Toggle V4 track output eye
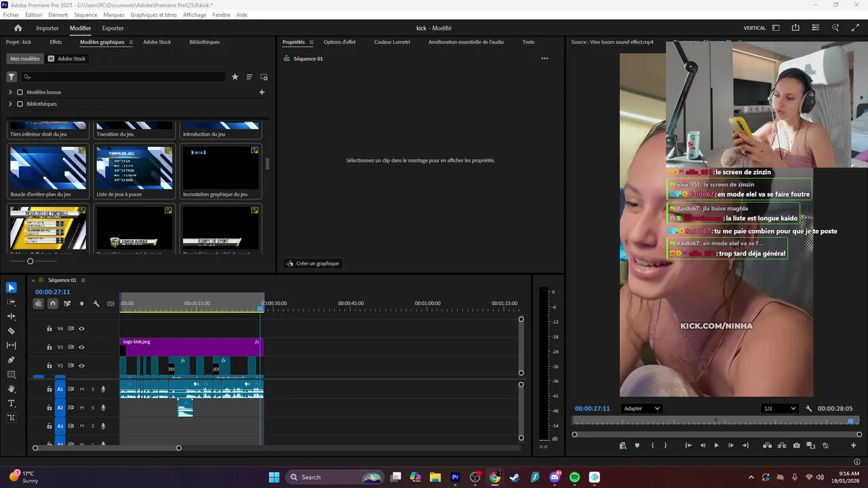Screen dimensions: 868x488 tap(81, 329)
